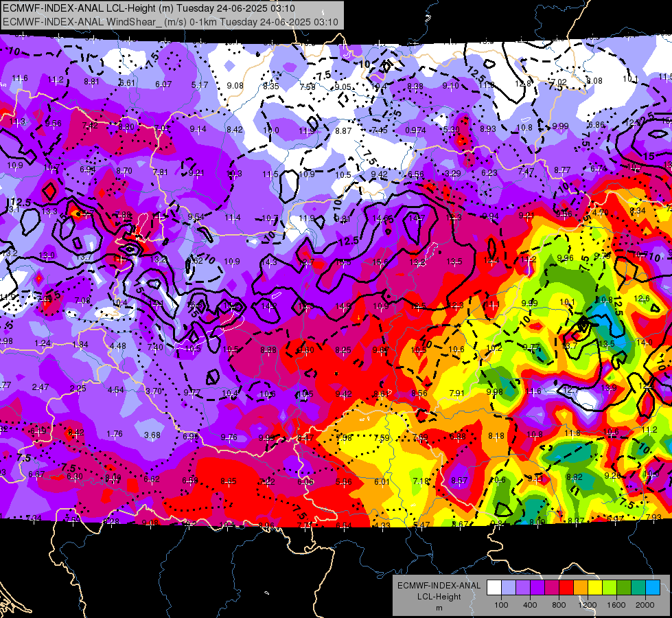Click the map value 3.29
The width and height of the screenshot is (672, 618).
pos(453,173)
